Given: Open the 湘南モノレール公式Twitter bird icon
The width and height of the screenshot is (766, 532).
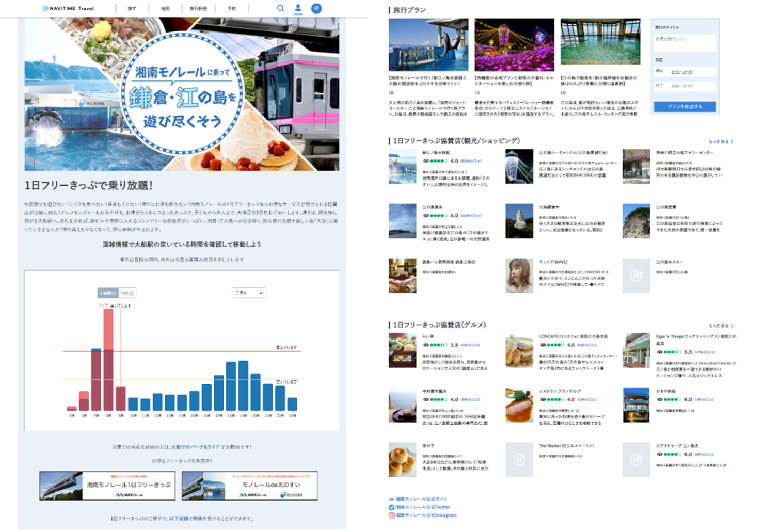Looking at the screenshot, I should [x=391, y=507].
